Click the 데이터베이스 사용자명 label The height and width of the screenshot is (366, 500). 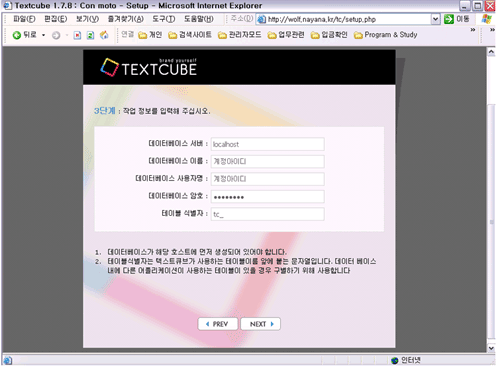172,178
